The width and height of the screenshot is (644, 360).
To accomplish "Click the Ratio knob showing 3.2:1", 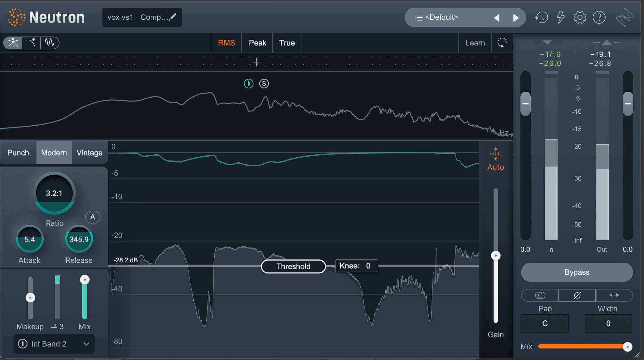I will pyautogui.click(x=54, y=193).
